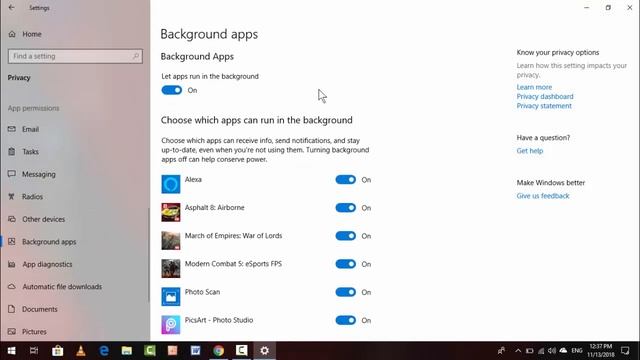Click the Settings gear taskbar icon
Viewport: 640px width, 360px height.
pos(264,351)
